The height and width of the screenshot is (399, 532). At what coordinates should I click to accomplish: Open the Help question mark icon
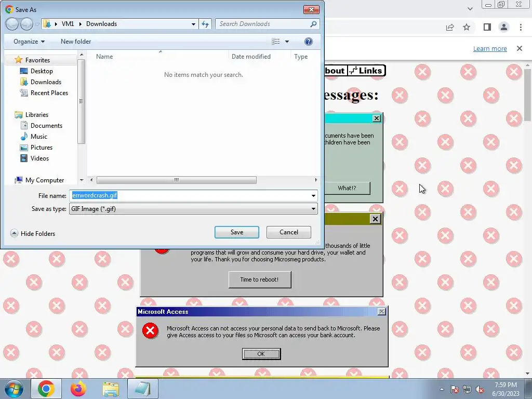[x=309, y=42]
